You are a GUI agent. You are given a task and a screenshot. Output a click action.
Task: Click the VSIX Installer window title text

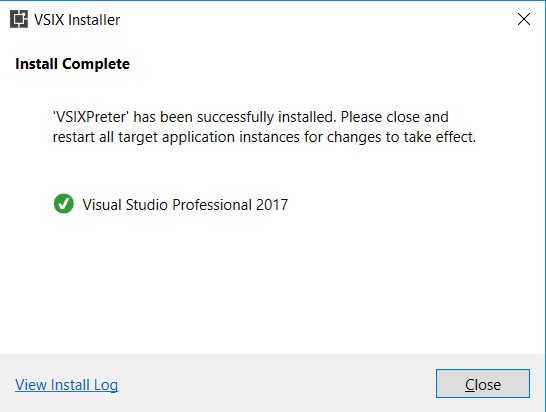point(77,20)
